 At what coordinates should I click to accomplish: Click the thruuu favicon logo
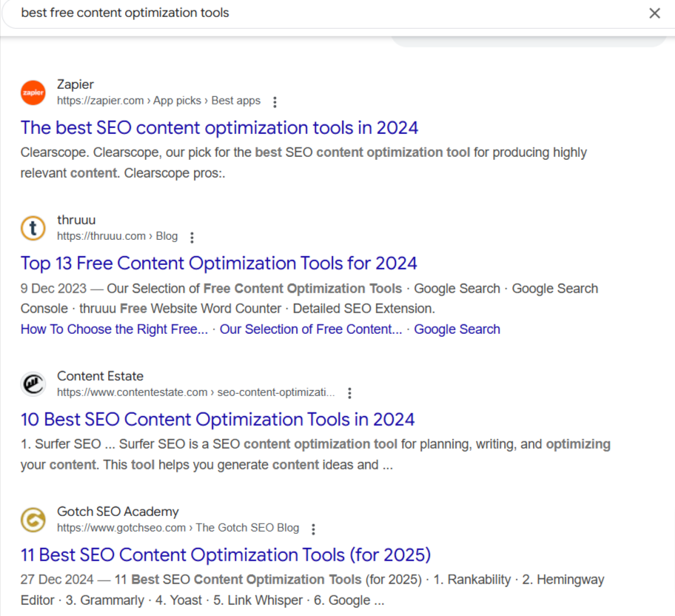coord(33,228)
